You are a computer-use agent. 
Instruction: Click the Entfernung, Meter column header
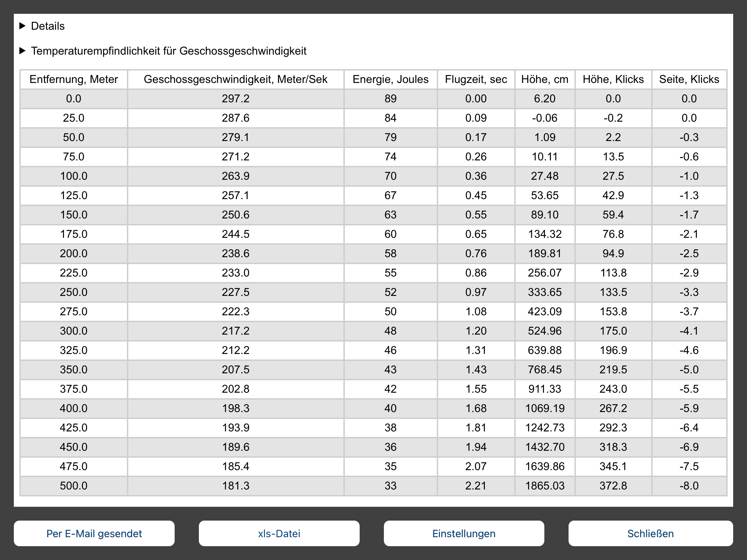[74, 79]
